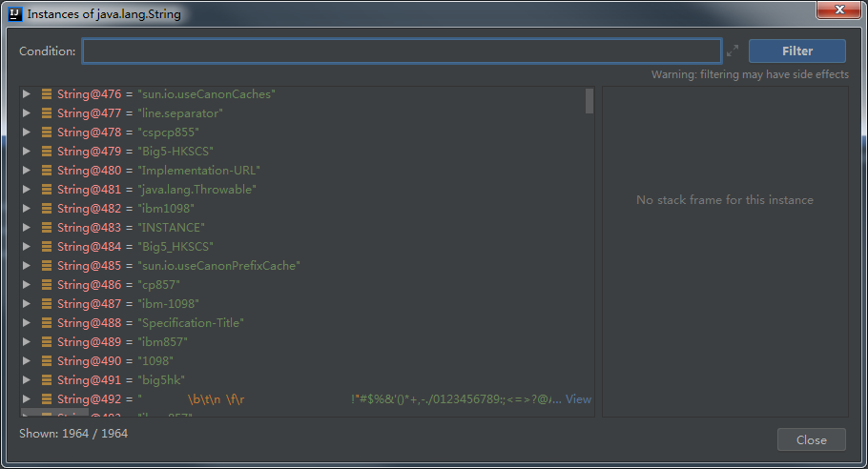Select the "INSTANCE" value text
The width and height of the screenshot is (868, 469).
point(171,227)
